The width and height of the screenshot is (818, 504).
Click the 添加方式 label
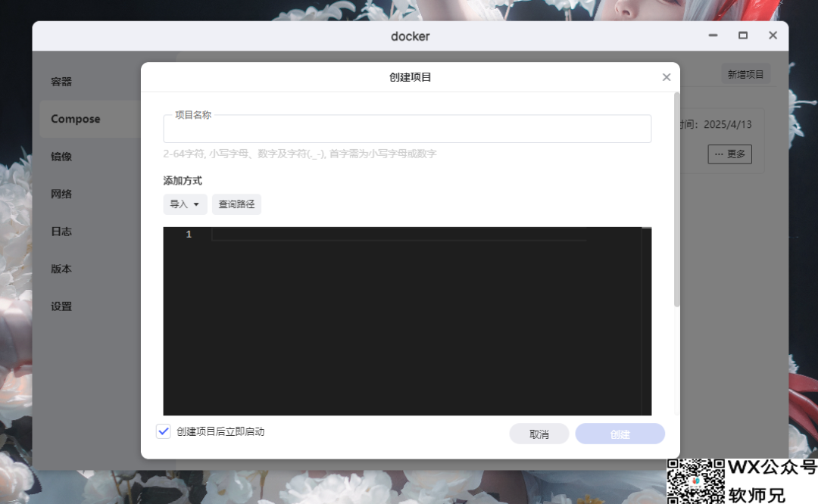pyautogui.click(x=183, y=181)
